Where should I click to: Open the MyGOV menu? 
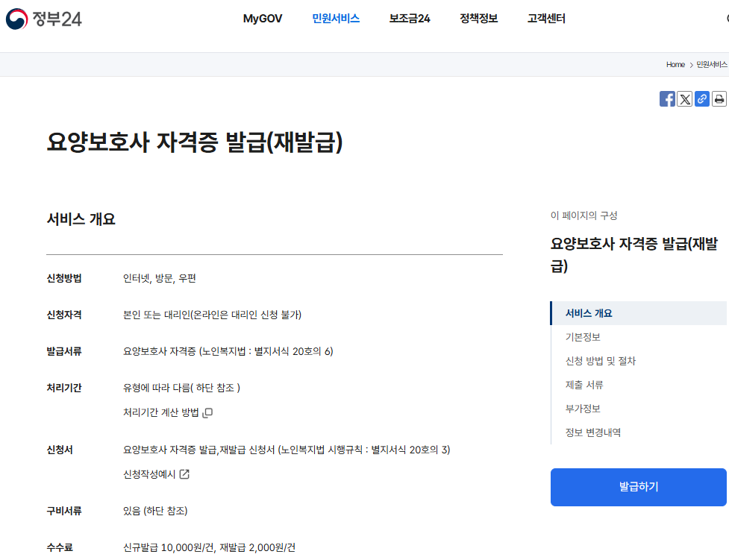pos(262,19)
